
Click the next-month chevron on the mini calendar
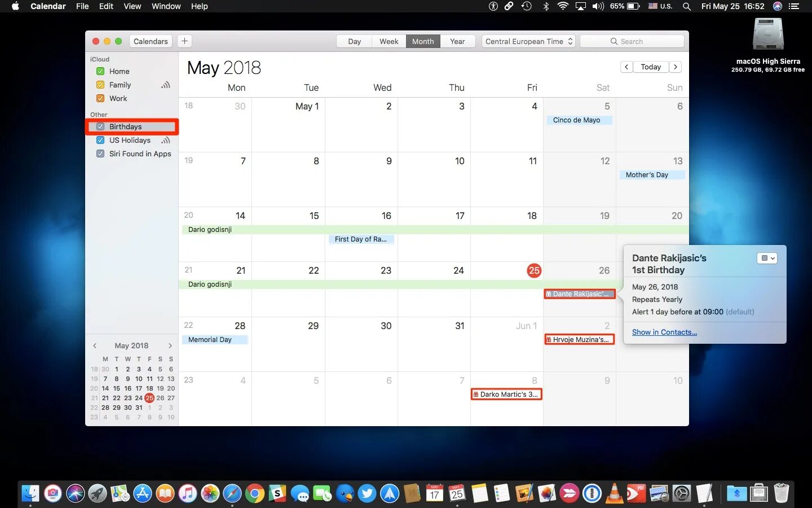pyautogui.click(x=170, y=345)
